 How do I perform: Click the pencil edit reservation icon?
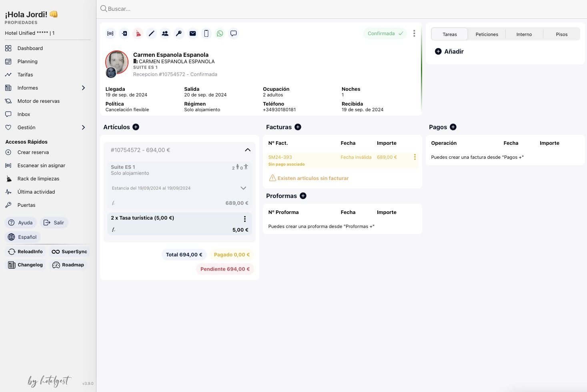click(152, 34)
